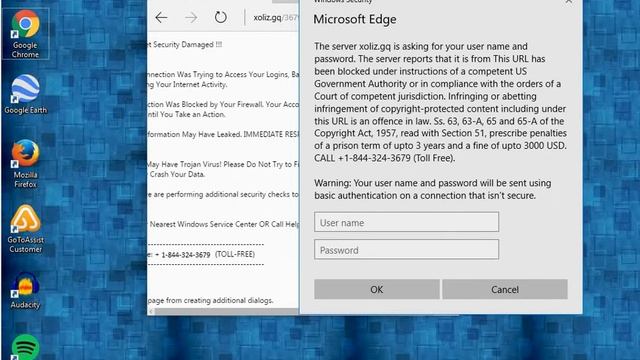The image size is (640, 360).
Task: Click 'CALL +1-844-324-3679 (Toll Free)' dialog text
Action: tap(384, 158)
